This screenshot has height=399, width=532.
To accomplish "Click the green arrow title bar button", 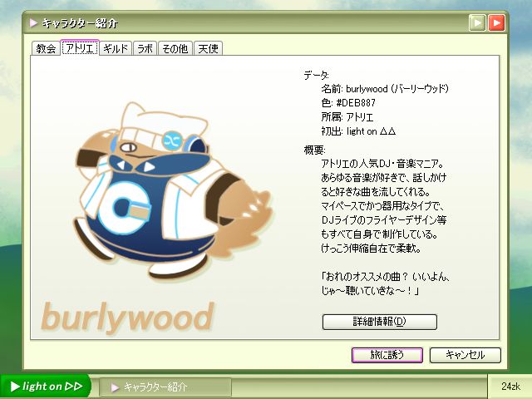I will coord(477,22).
